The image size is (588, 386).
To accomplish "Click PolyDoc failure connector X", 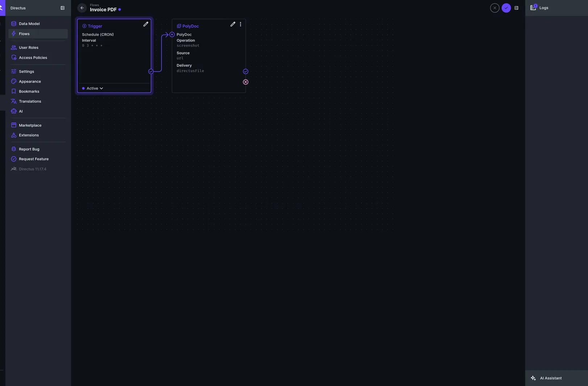I will (x=245, y=82).
